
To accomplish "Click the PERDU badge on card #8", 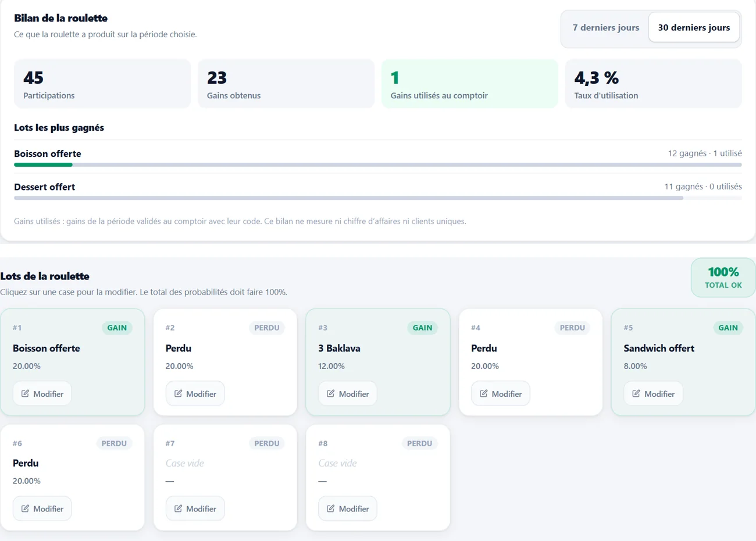I will pyautogui.click(x=419, y=443).
